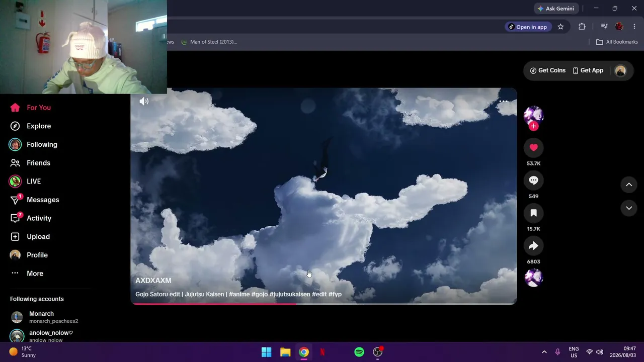Go to your Profile page
Viewport: 644px width, 362px height.
(x=29, y=255)
